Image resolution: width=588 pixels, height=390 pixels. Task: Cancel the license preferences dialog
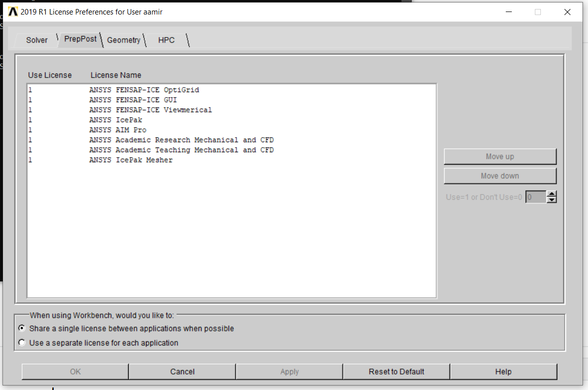(x=182, y=371)
